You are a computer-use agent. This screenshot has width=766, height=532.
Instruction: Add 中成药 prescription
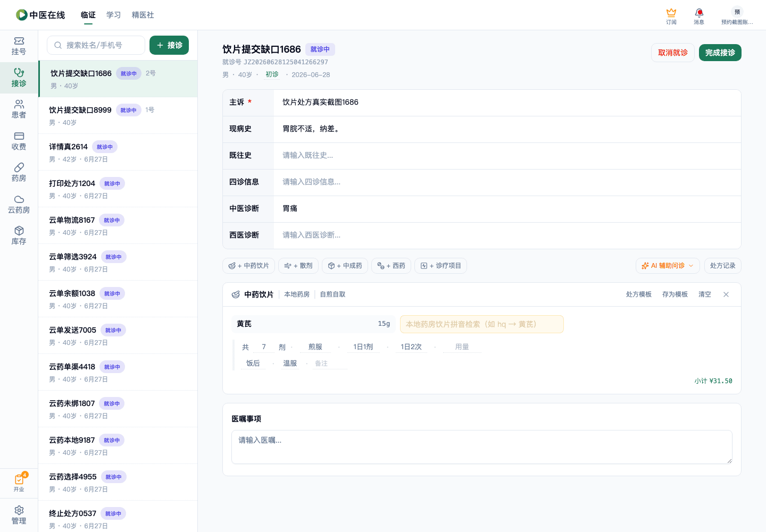[x=345, y=266]
